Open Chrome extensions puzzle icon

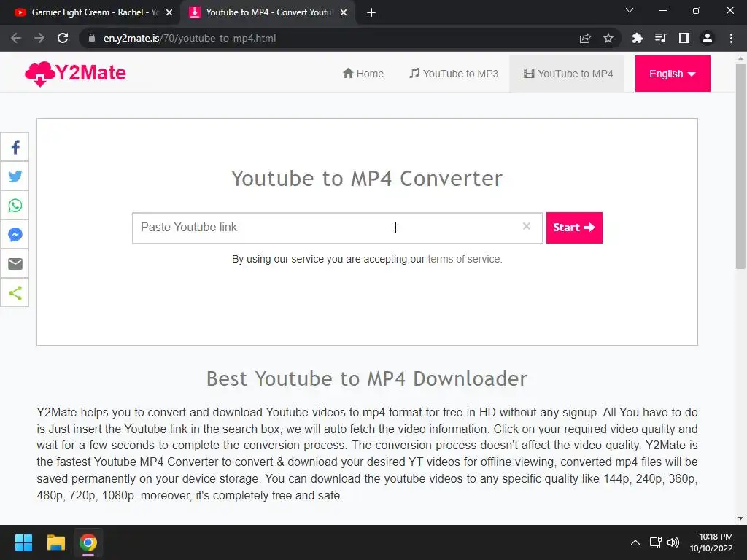point(637,38)
